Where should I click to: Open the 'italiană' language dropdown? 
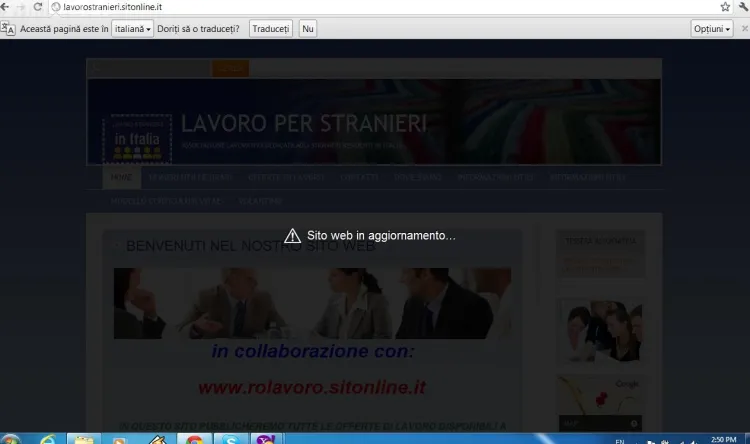(132, 29)
